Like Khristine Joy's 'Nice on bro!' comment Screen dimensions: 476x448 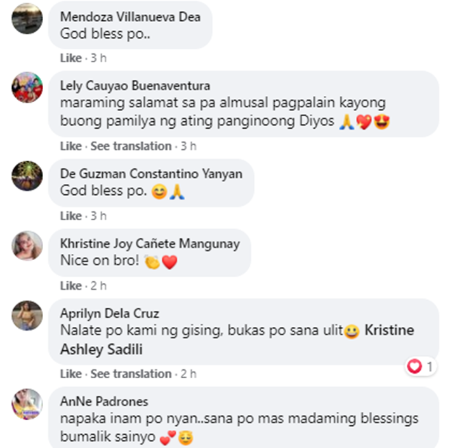[71, 286]
